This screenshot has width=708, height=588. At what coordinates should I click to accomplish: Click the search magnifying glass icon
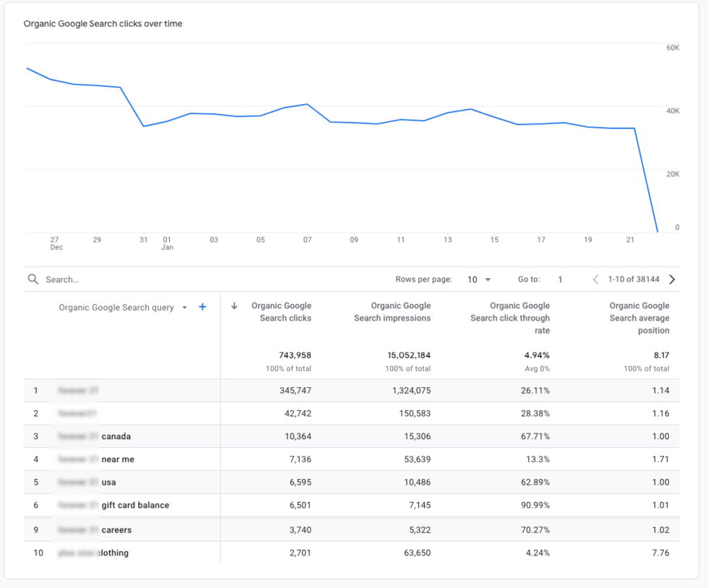[x=32, y=279]
